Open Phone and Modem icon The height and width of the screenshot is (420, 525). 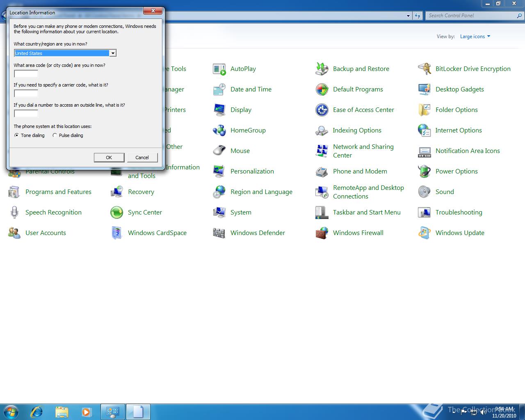pyautogui.click(x=322, y=171)
